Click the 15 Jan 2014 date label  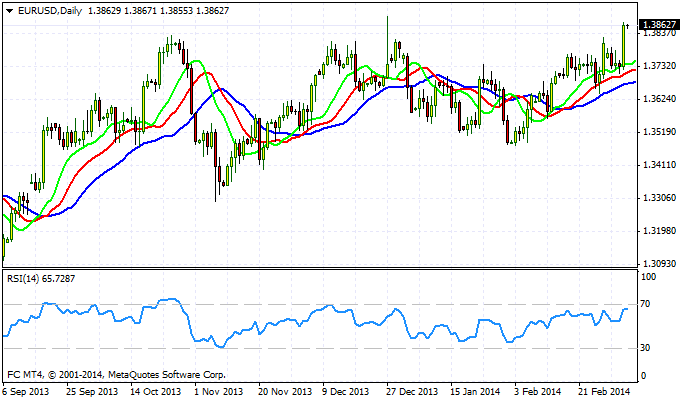click(x=475, y=391)
